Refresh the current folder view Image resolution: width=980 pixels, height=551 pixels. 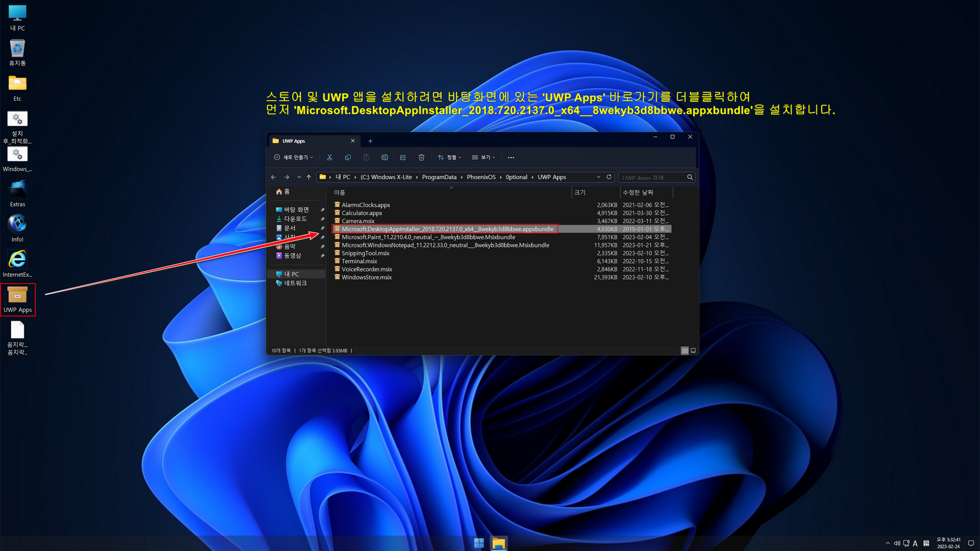click(x=609, y=177)
